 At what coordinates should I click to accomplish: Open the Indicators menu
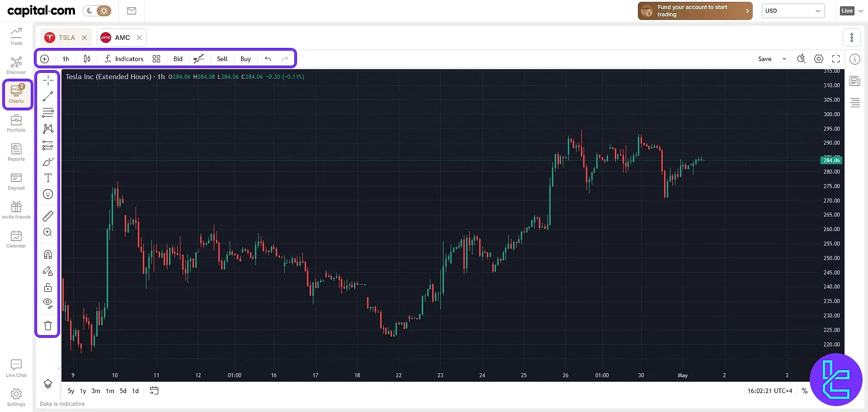pos(124,59)
